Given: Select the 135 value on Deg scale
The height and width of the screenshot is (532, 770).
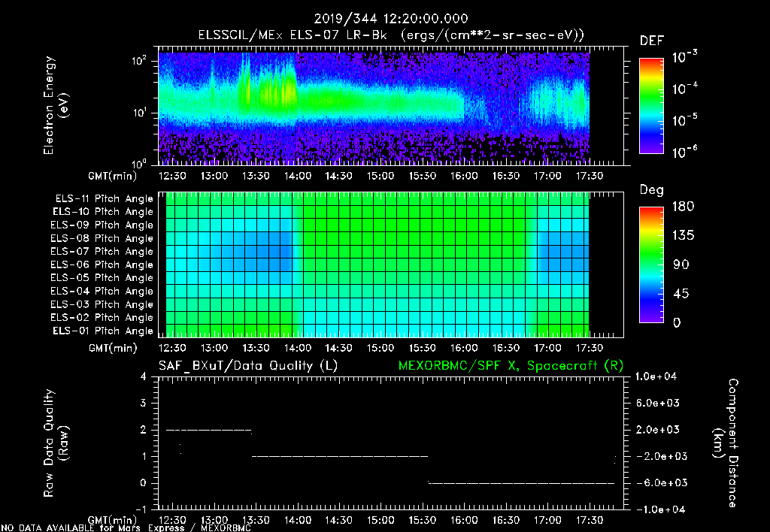Looking at the screenshot, I should 683,236.
